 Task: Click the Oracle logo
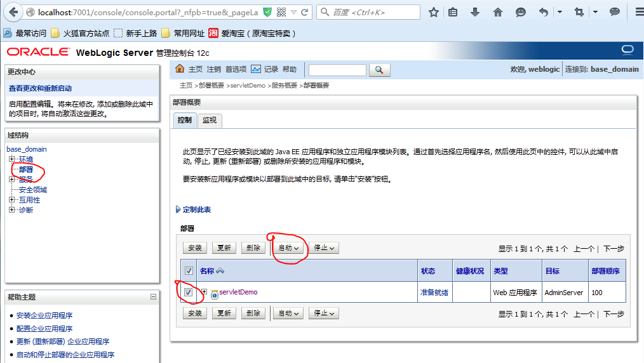click(x=38, y=52)
